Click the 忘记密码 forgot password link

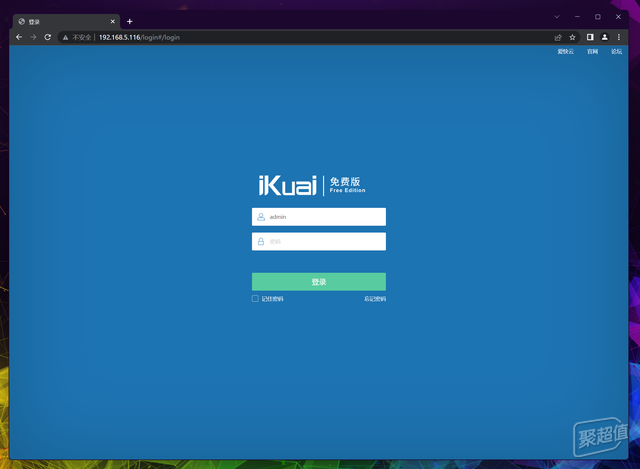tap(375, 299)
